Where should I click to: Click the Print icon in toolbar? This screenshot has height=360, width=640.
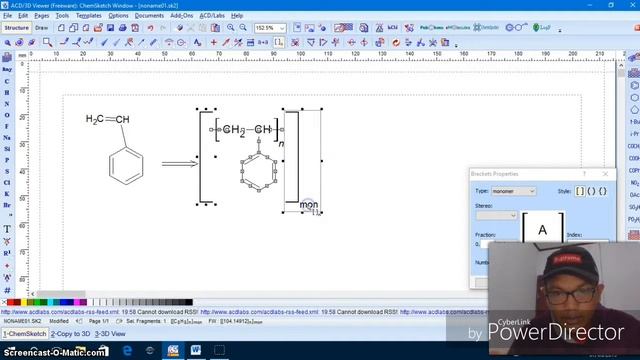122,28
